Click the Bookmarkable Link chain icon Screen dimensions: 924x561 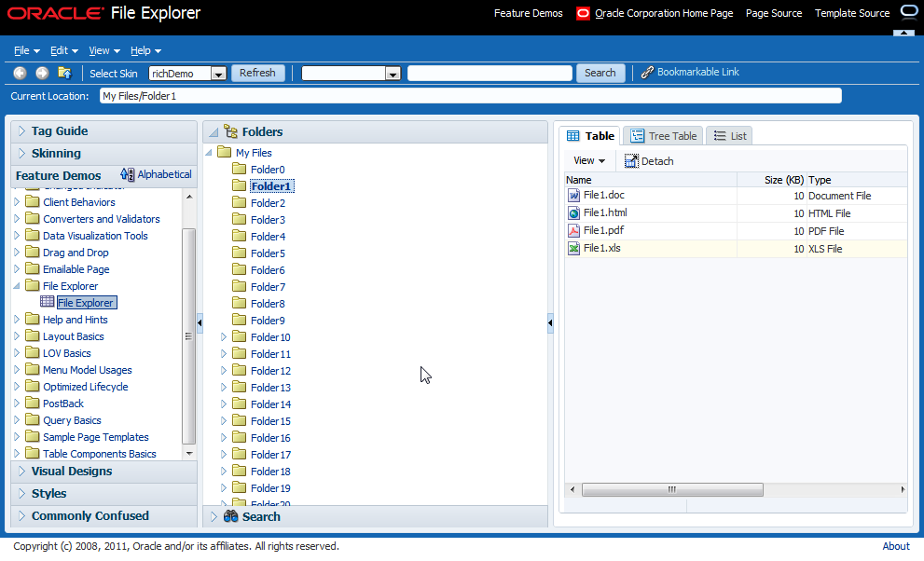pos(647,73)
